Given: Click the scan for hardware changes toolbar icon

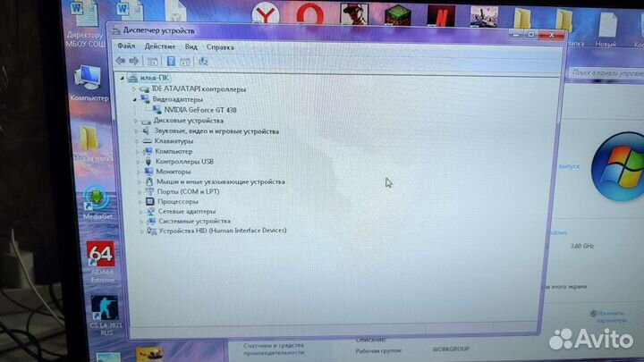Looking at the screenshot, I should click(203, 61).
